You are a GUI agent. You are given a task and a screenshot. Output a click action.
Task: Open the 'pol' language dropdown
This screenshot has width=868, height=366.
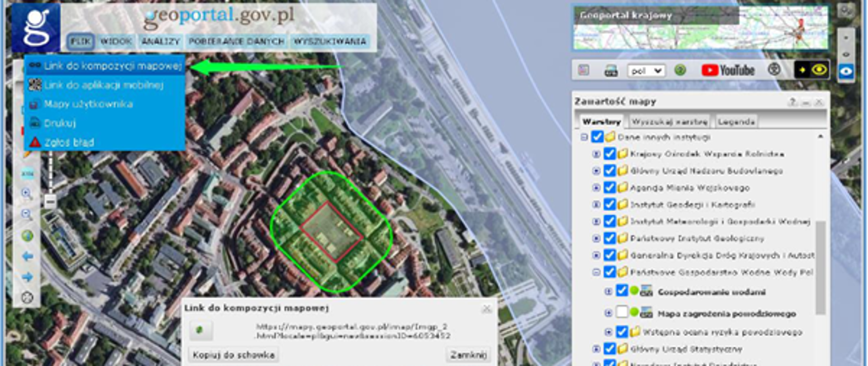[x=646, y=71]
